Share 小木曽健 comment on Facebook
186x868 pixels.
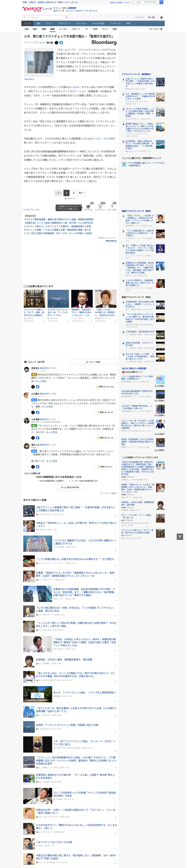38,438
